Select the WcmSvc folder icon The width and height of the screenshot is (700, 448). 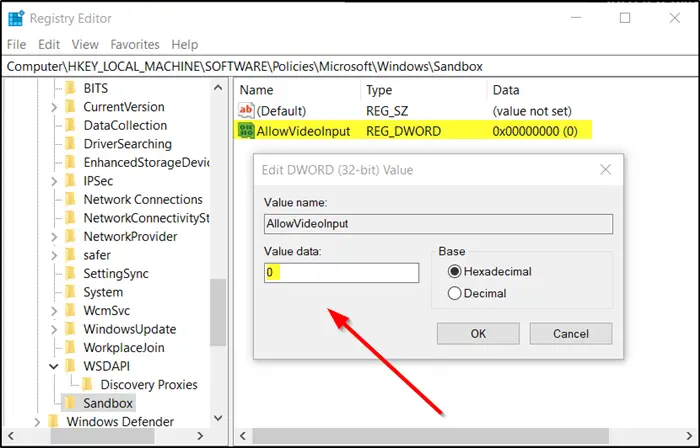(71, 311)
